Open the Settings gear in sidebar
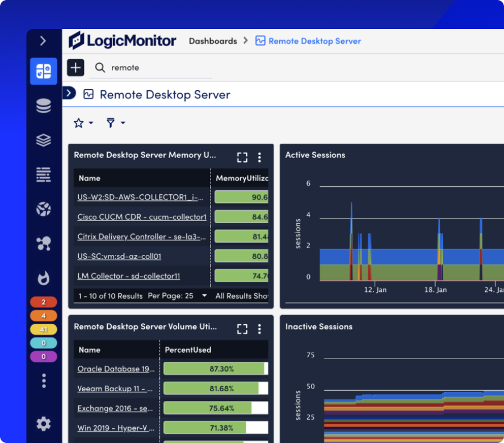The image size is (504, 443). 43,424
